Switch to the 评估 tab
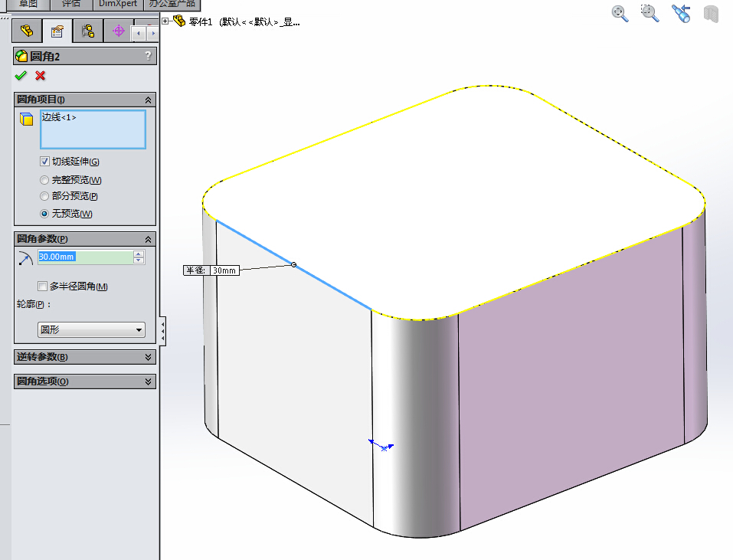Screen dimensions: 733x560 [x=71, y=4]
